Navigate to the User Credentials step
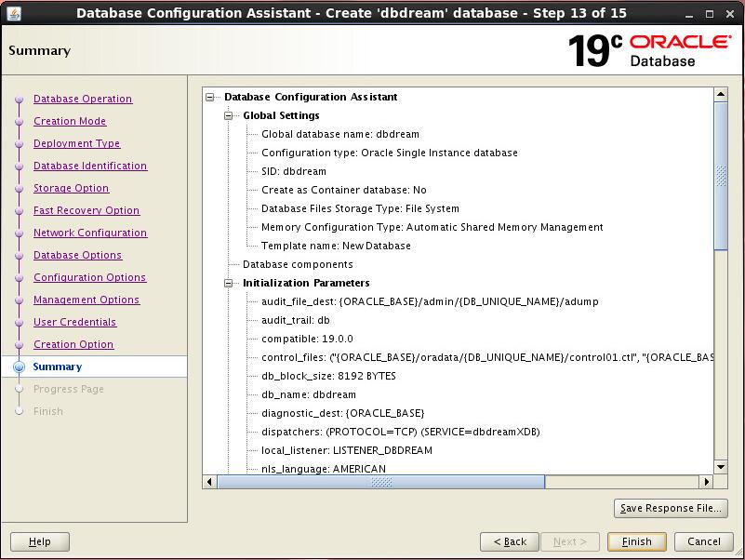 (x=74, y=322)
